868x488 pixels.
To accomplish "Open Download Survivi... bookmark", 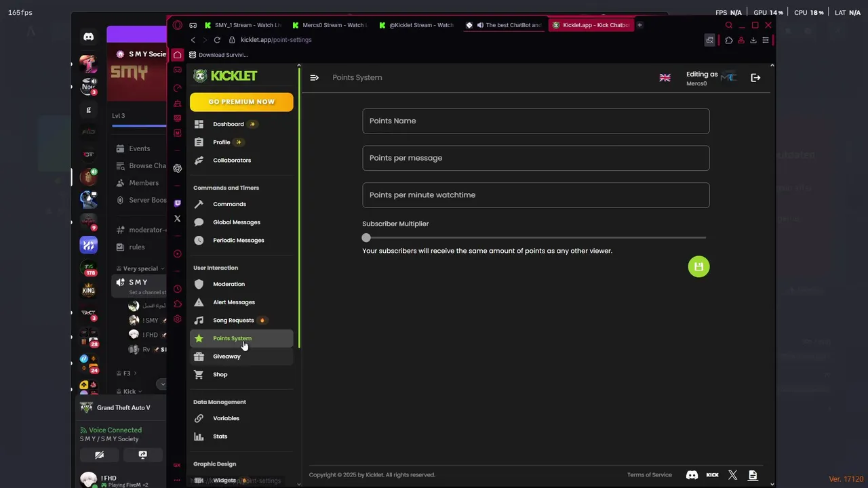I will click(219, 55).
